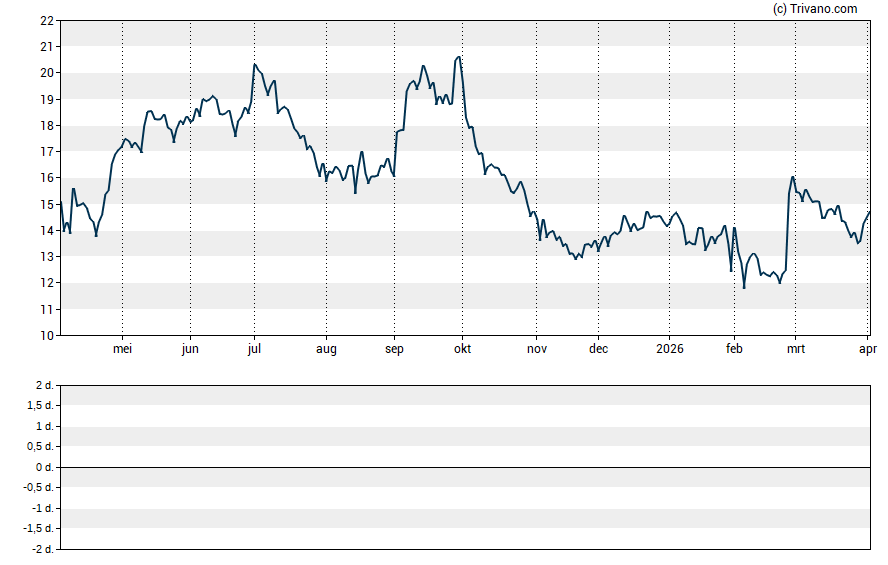This screenshot has height=565, width=888.
Task: Click the 'jul' label on time axis
Action: point(254,349)
